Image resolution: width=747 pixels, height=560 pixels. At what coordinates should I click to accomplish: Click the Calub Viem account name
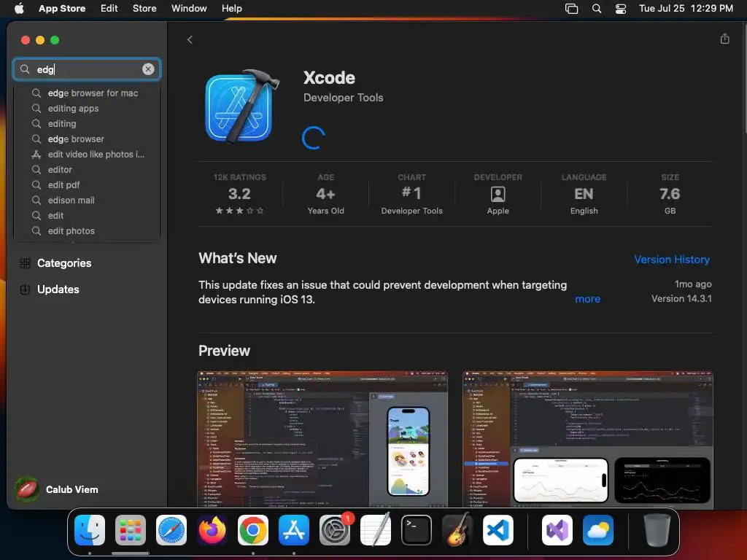point(72,489)
